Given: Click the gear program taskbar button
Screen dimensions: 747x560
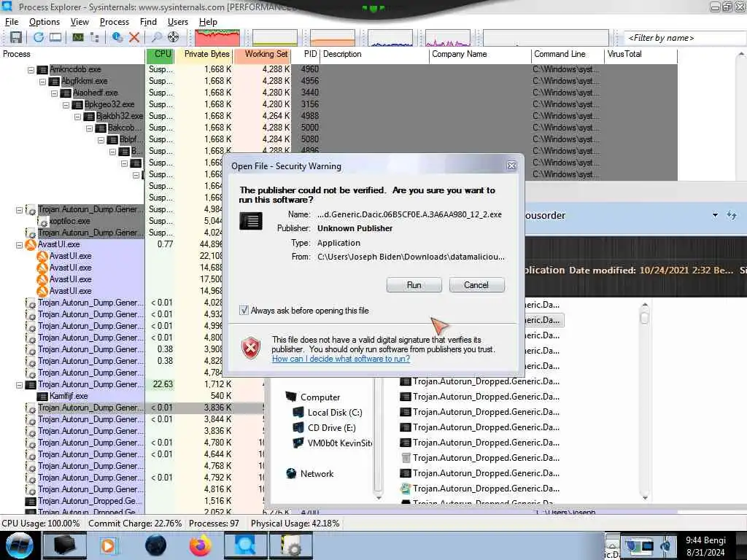Looking at the screenshot, I should [x=291, y=545].
